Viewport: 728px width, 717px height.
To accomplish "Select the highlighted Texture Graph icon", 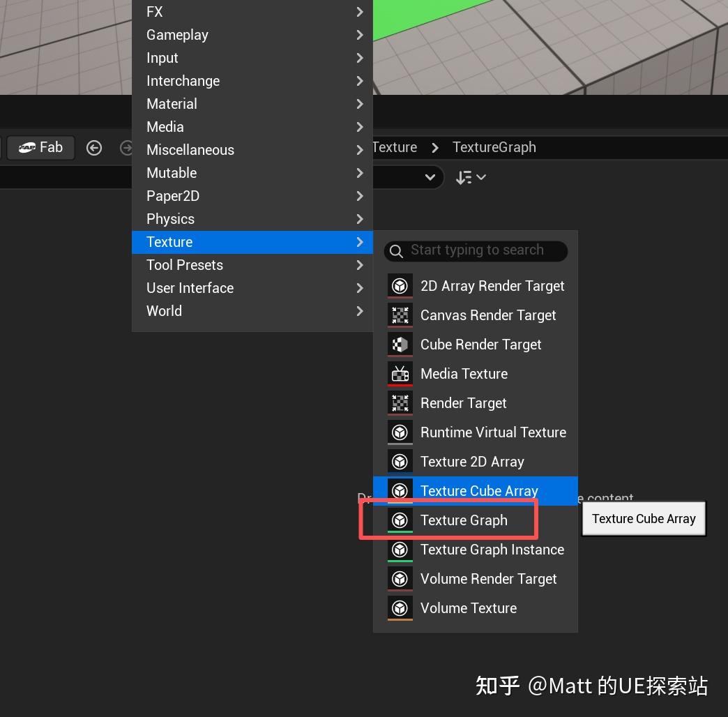I will point(400,520).
